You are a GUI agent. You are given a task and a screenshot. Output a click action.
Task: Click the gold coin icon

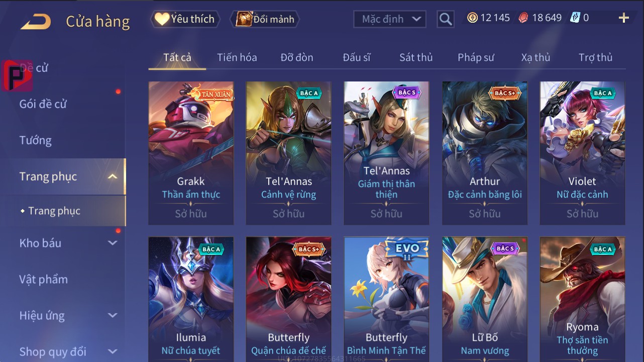472,18
